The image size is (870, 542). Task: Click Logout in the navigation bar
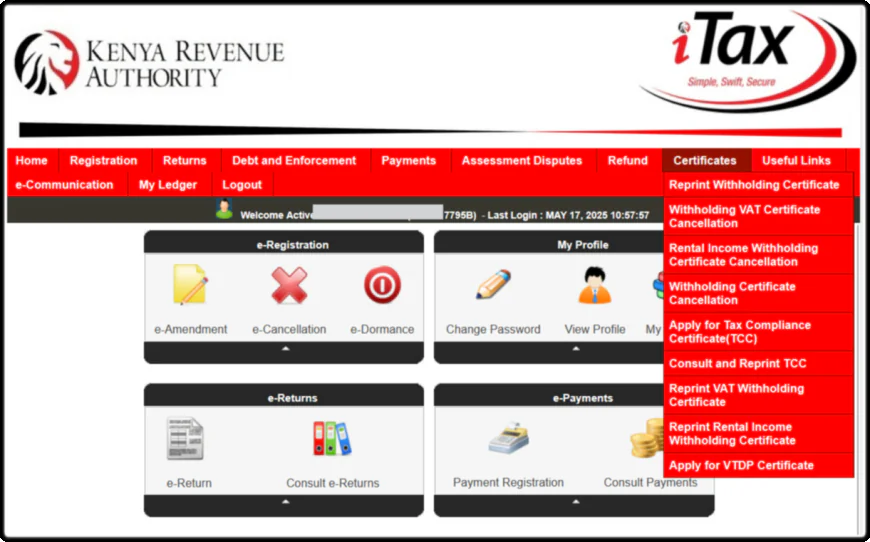[x=242, y=185]
